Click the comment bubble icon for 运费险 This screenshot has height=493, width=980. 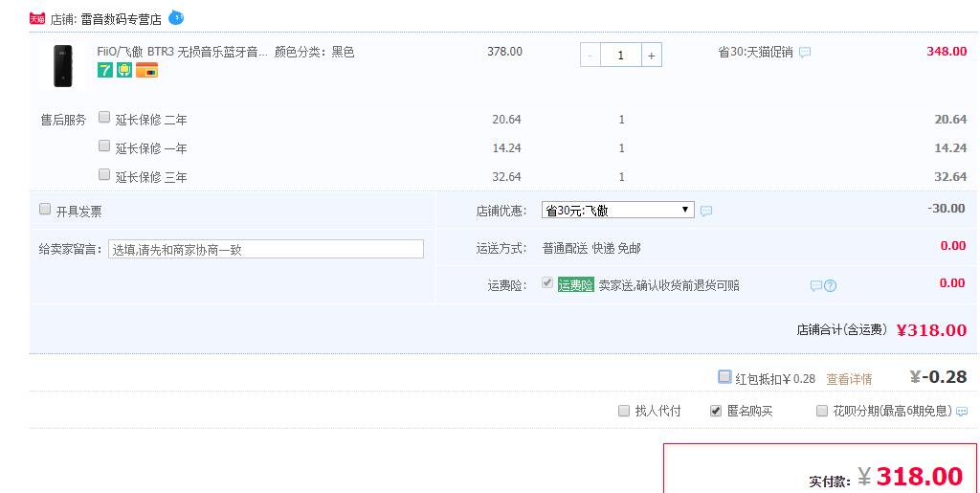[815, 285]
